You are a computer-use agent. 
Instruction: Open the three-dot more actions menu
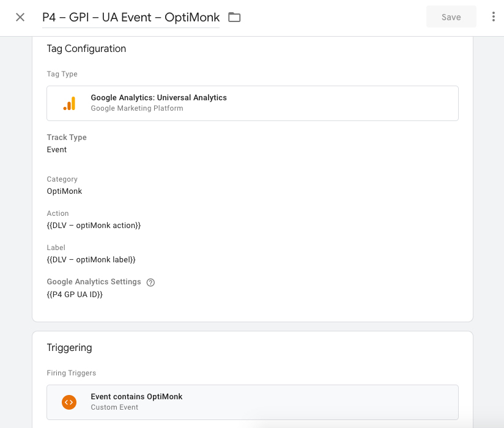point(493,17)
